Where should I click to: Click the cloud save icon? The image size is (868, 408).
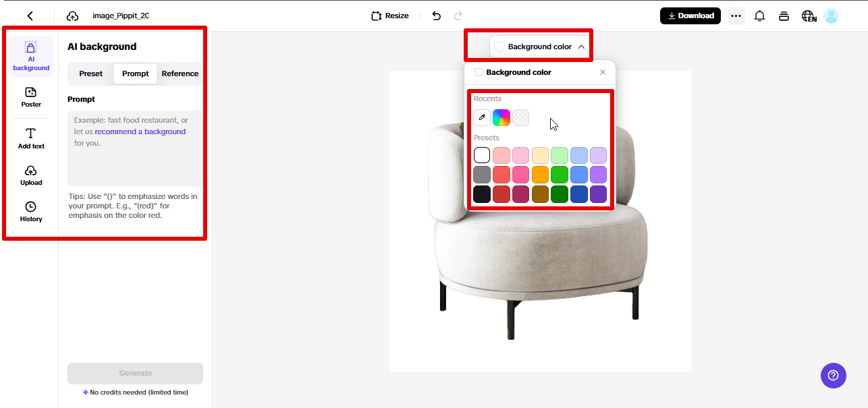pyautogui.click(x=73, y=16)
